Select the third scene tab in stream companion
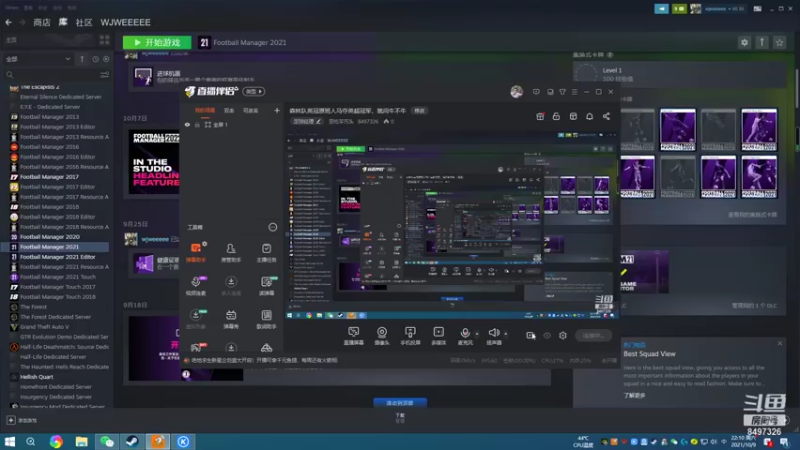 pyautogui.click(x=250, y=110)
